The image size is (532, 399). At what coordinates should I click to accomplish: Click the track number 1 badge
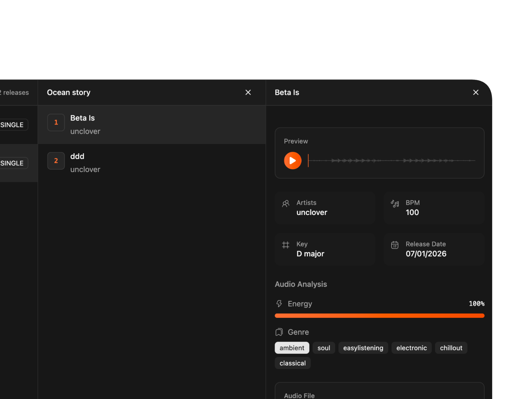pos(56,122)
